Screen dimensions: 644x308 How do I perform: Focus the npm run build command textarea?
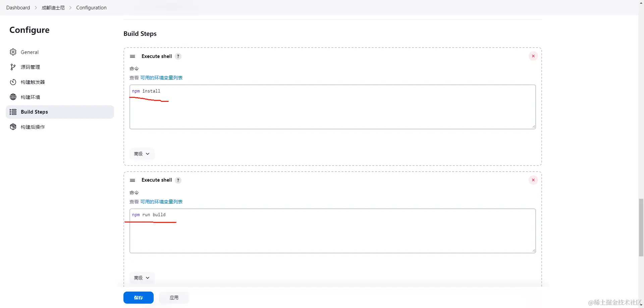332,231
